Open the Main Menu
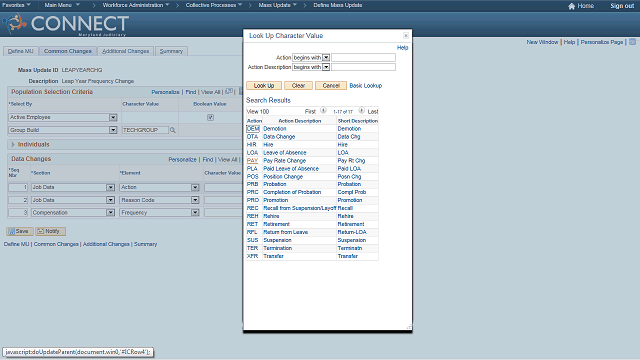This screenshot has height=360, width=640. click(x=62, y=5)
